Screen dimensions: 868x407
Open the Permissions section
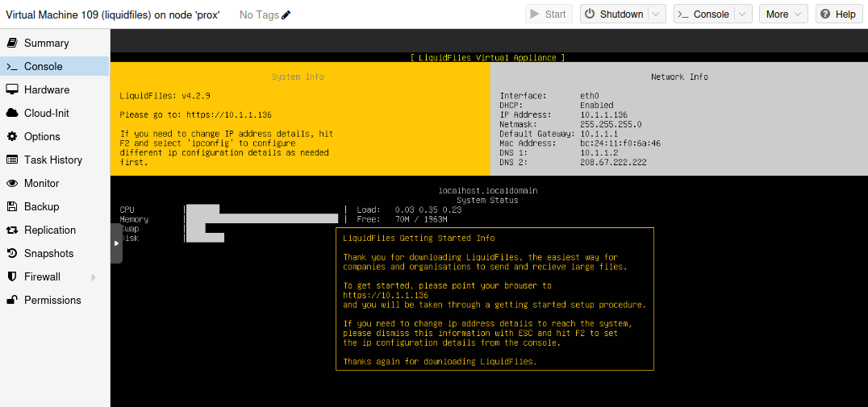coord(54,300)
